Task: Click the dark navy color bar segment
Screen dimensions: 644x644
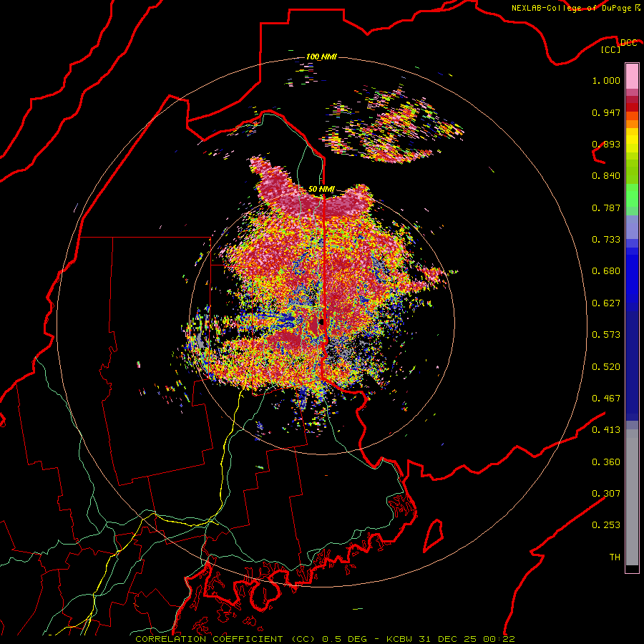Action: pyautogui.click(x=632, y=366)
